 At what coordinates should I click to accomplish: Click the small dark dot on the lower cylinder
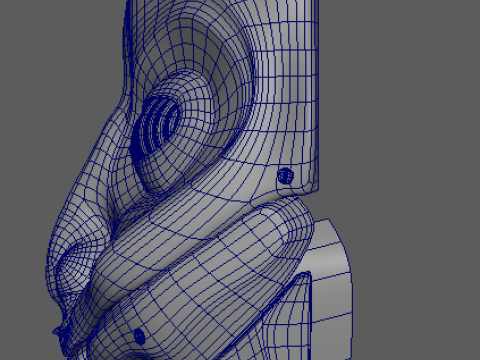point(139,336)
